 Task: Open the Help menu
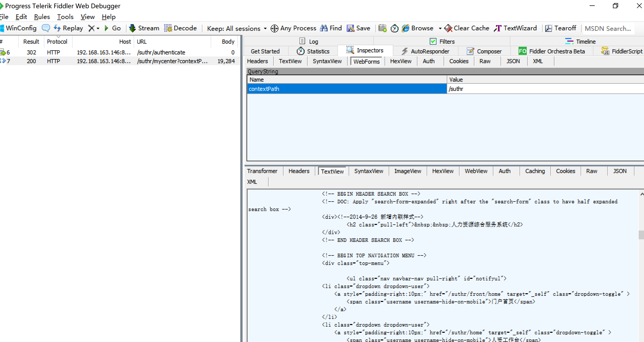109,17
